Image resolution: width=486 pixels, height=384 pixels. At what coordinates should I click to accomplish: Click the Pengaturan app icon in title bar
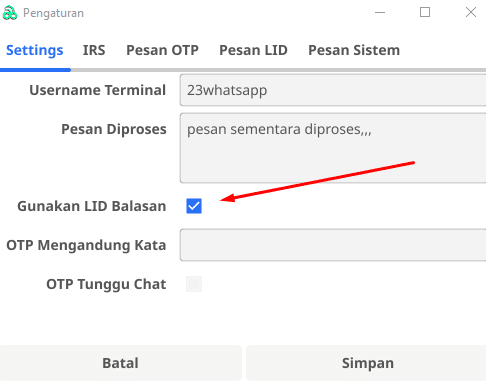coord(10,13)
